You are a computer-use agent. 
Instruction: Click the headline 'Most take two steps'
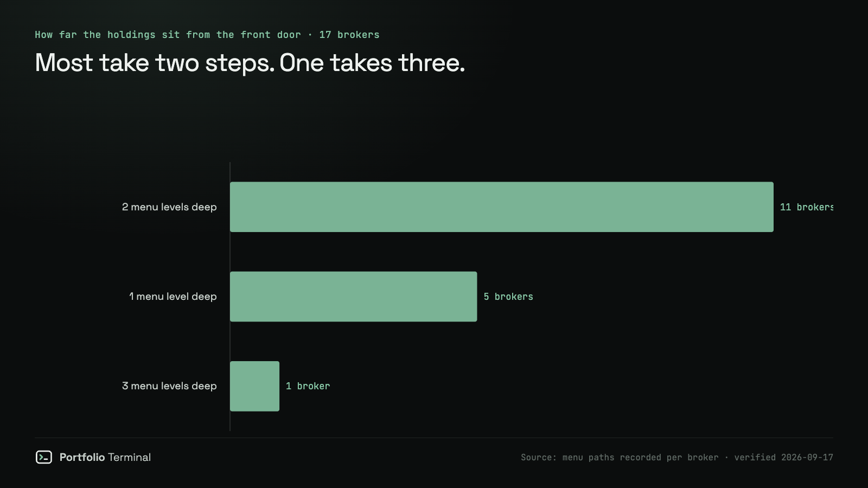click(x=155, y=63)
